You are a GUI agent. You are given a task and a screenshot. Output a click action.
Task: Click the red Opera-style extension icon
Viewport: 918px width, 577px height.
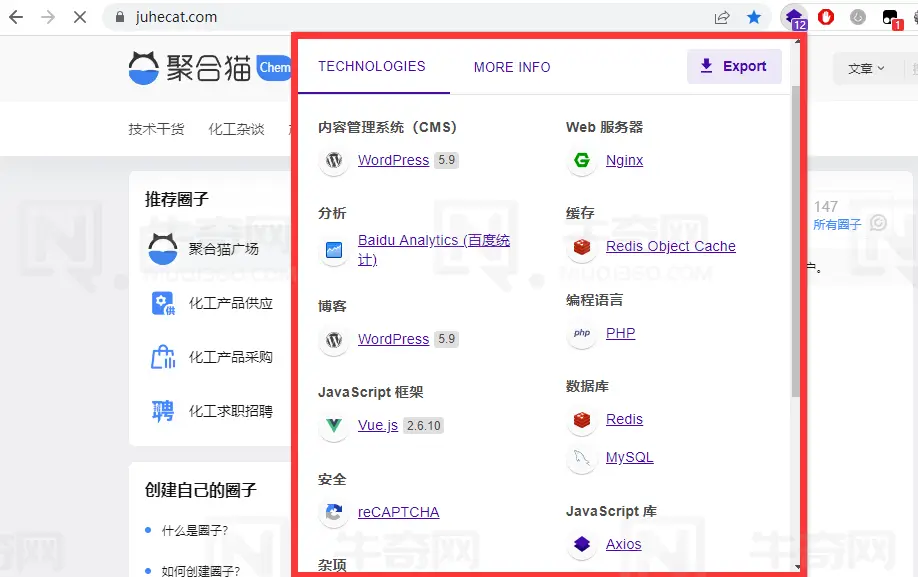point(826,17)
